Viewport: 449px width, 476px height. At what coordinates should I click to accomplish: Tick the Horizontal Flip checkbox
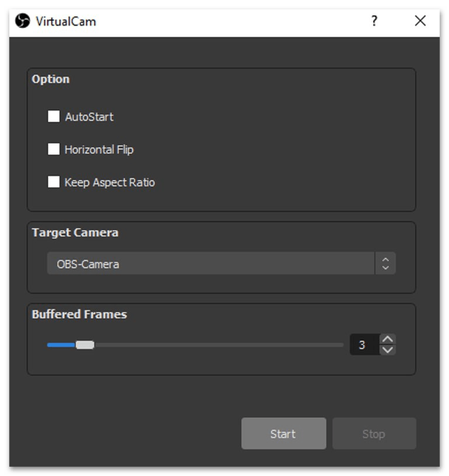(54, 149)
